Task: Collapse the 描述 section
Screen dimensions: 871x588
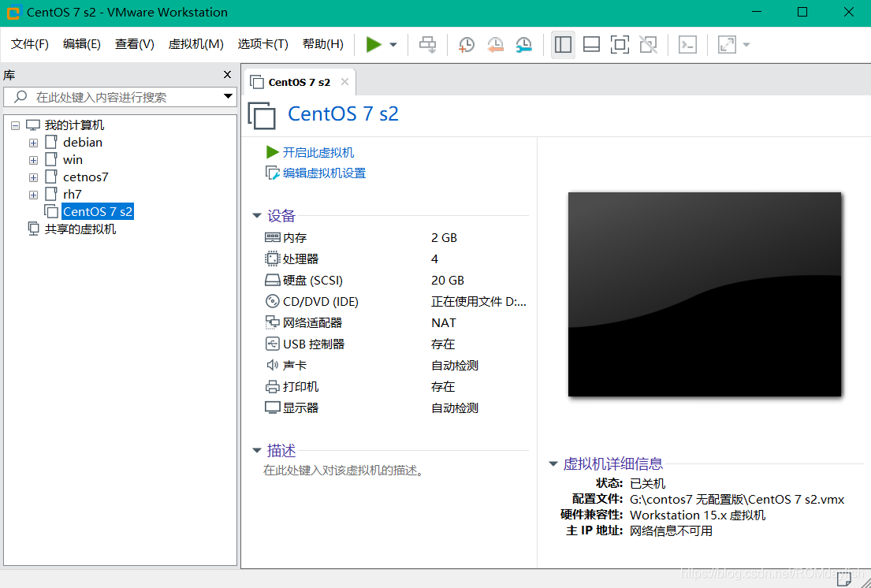Action: click(256, 451)
